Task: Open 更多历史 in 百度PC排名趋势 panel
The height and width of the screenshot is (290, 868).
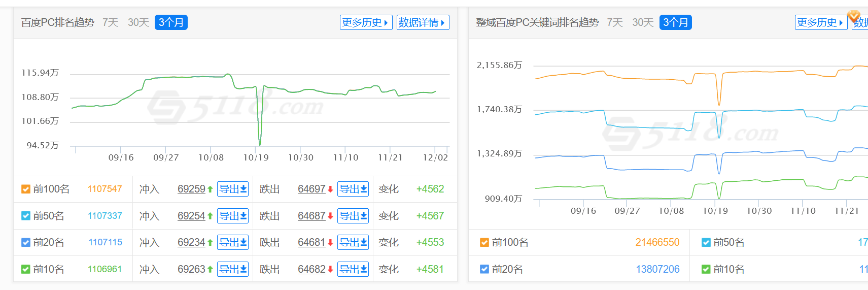Action: 366,22
